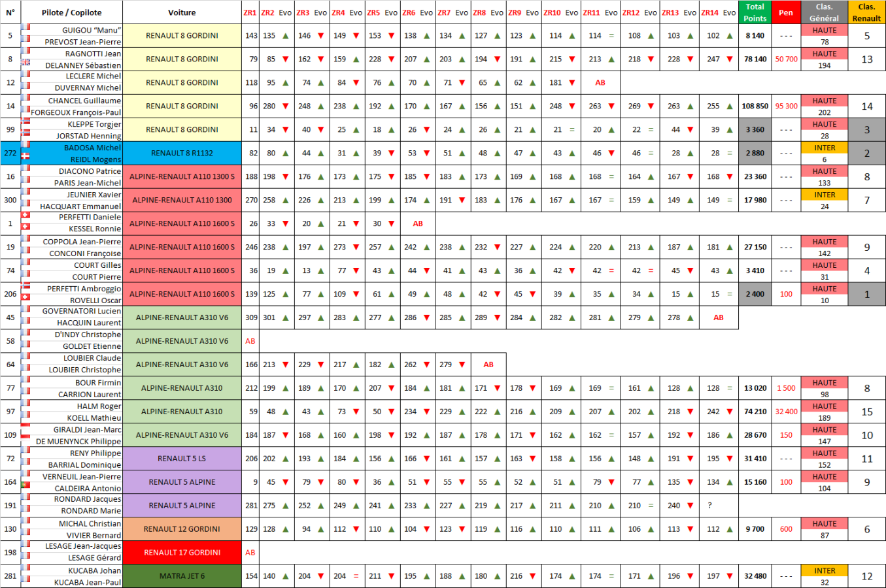Click the Swiss flag beside ROVELLI Oscar
The height and width of the screenshot is (588, 886).
pos(26,297)
